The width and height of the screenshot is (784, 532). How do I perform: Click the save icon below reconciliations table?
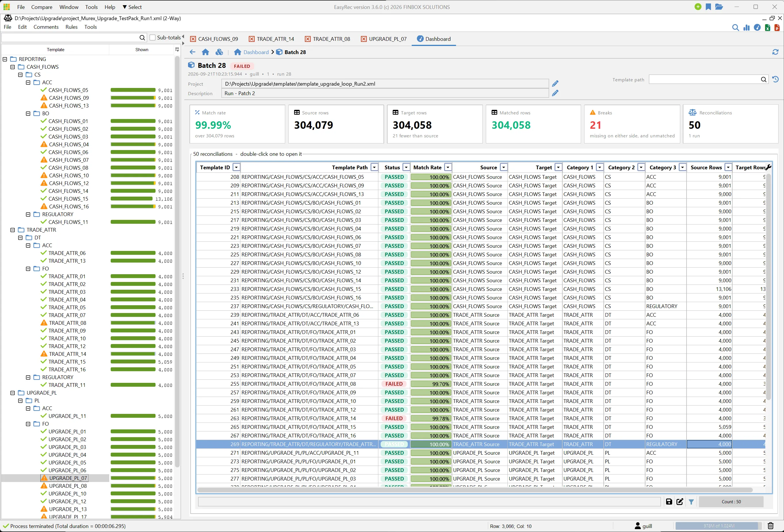point(669,502)
